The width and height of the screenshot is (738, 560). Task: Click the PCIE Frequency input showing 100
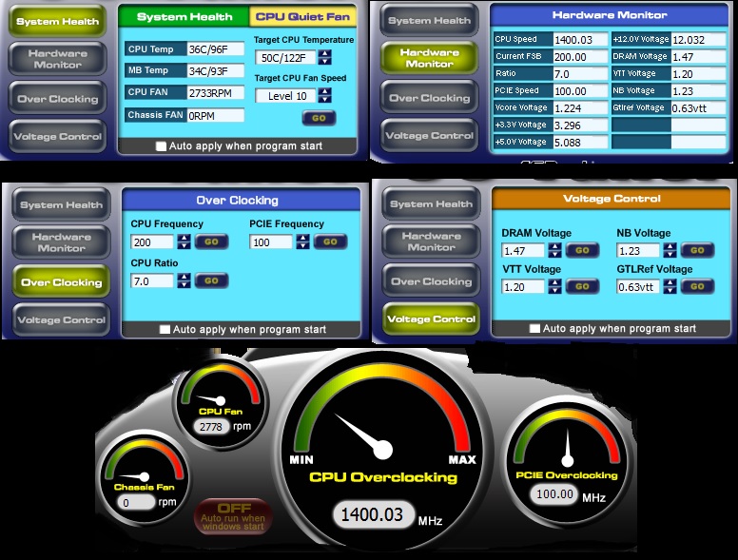click(271, 241)
